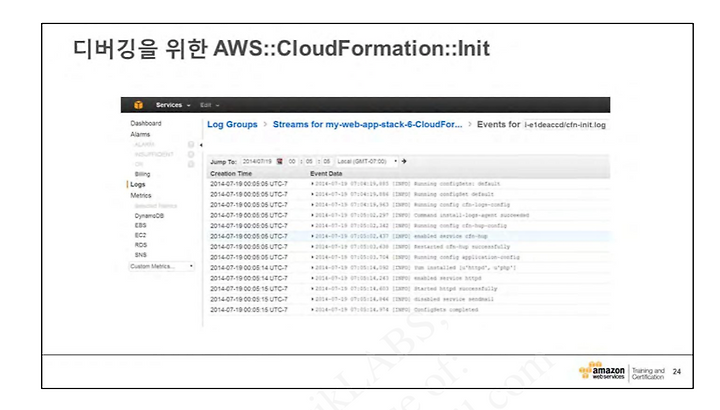
Task: Open Dashboard in the sidebar
Action: click(x=146, y=124)
